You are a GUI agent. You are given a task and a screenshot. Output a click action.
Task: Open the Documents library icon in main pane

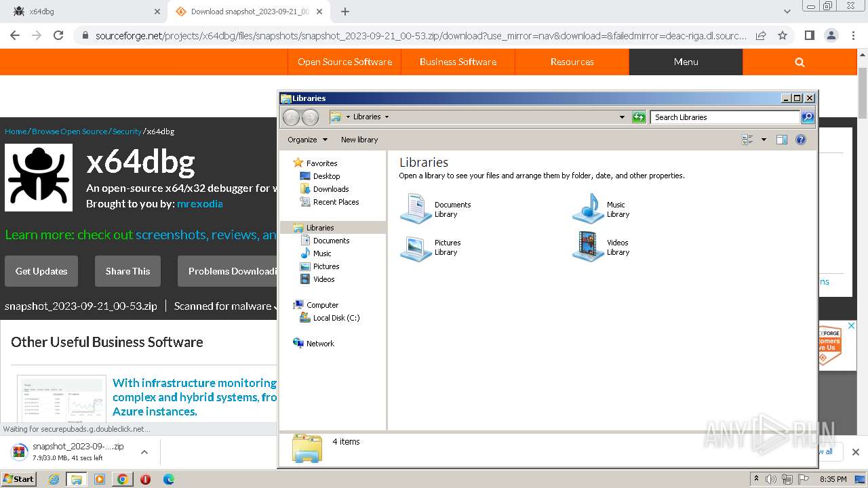(416, 208)
